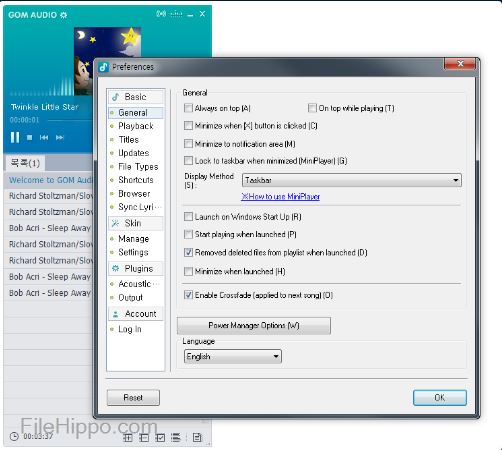This screenshot has width=502, height=450.
Task: Click Reset button in Preferences
Action: [x=133, y=397]
